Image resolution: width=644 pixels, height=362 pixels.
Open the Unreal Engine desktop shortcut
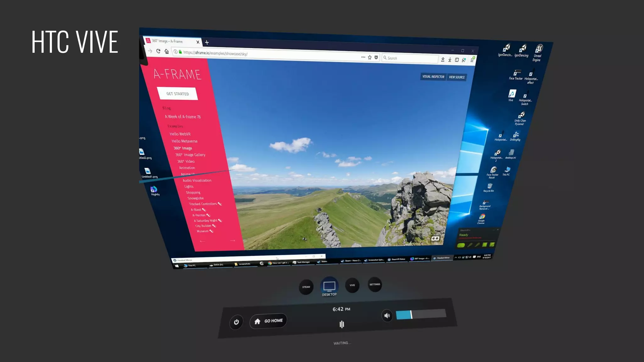[538, 53]
